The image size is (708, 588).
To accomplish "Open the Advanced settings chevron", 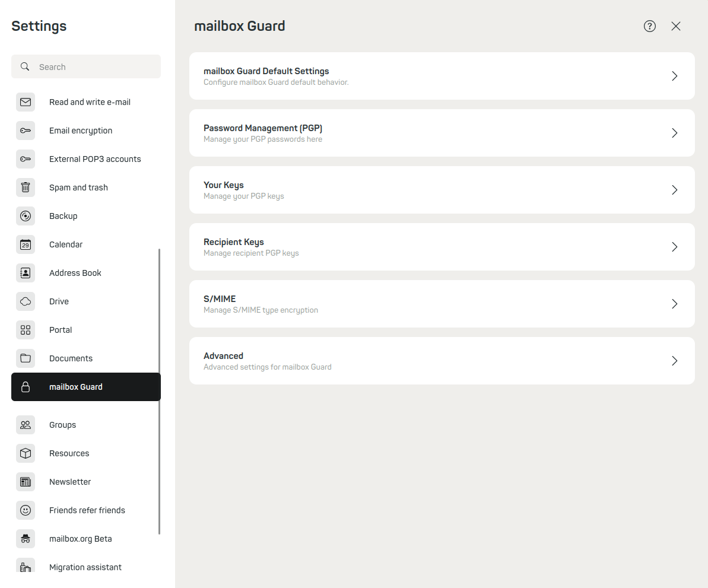I will pyautogui.click(x=674, y=361).
